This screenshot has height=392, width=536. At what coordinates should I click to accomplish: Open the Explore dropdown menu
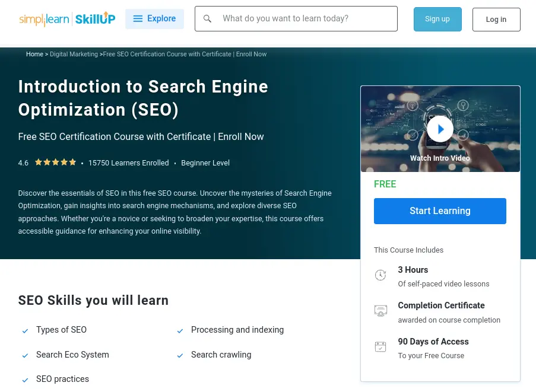154,18
